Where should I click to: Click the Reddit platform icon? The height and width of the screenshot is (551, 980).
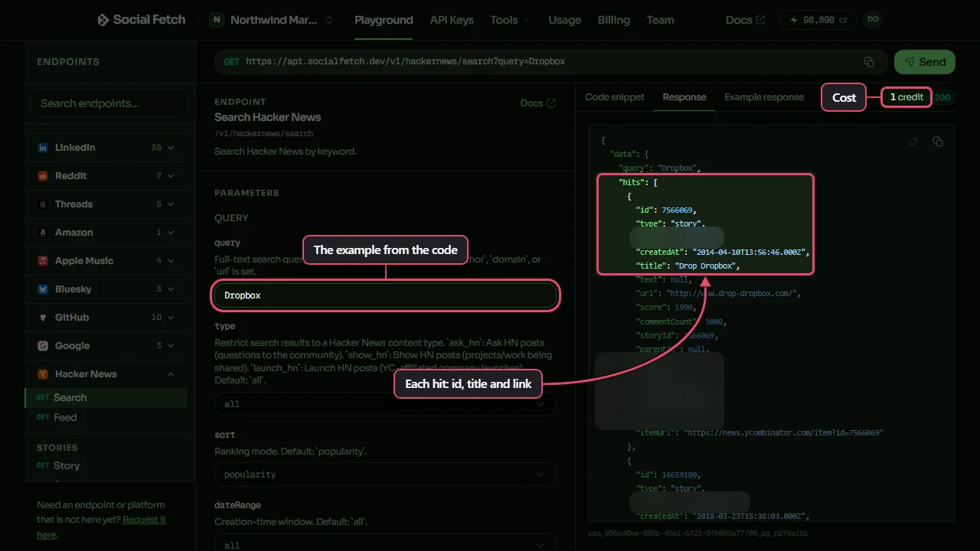point(43,176)
